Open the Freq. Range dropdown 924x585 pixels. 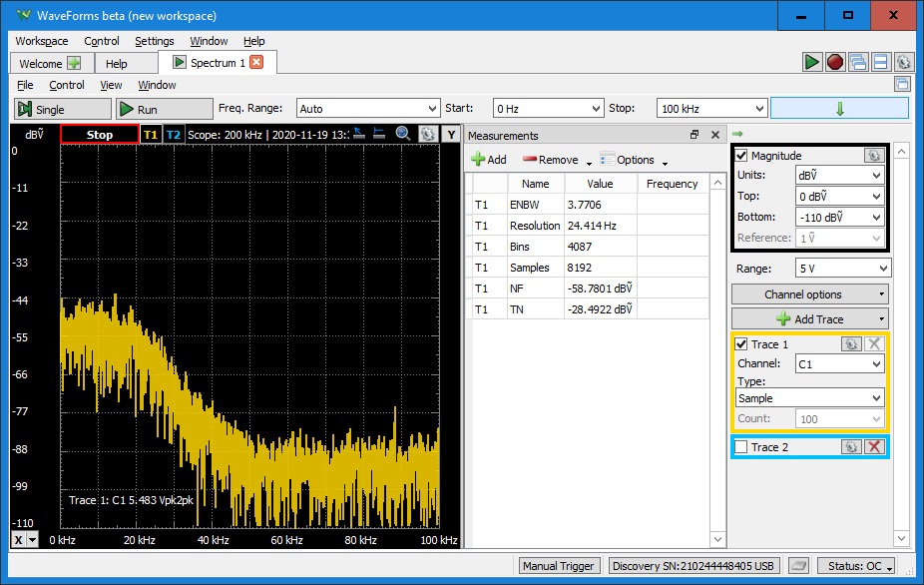click(x=367, y=109)
